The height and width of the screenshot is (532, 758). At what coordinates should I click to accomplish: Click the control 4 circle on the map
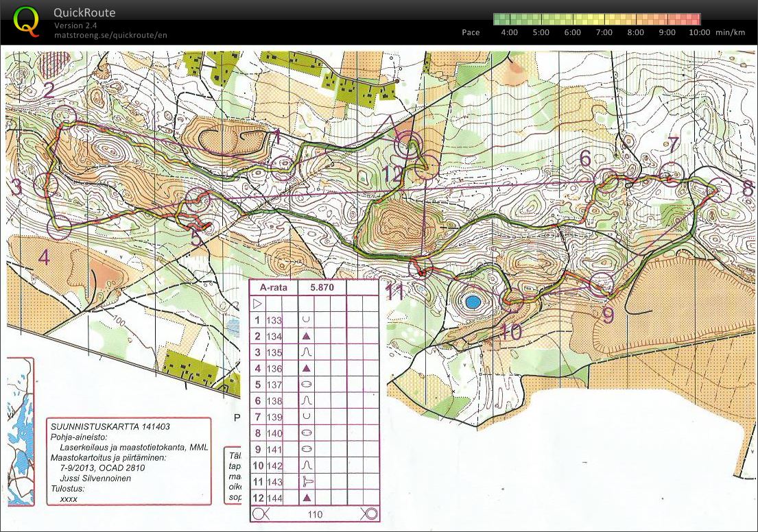point(60,227)
